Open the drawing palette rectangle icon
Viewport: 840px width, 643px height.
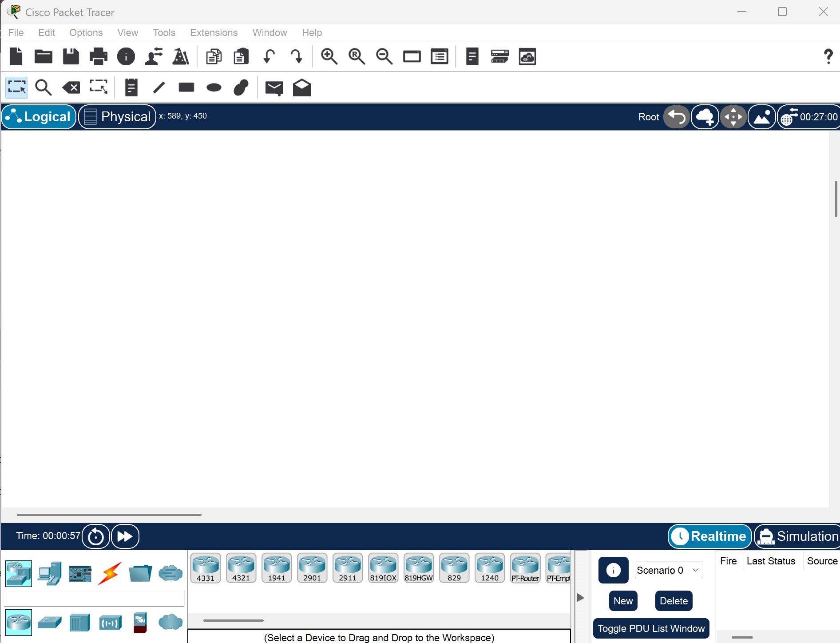point(412,56)
